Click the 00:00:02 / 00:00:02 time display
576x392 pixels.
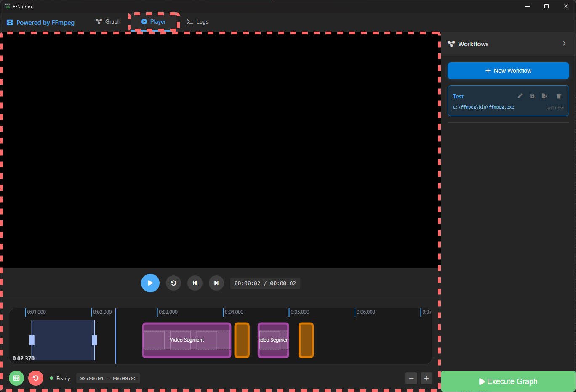click(265, 283)
